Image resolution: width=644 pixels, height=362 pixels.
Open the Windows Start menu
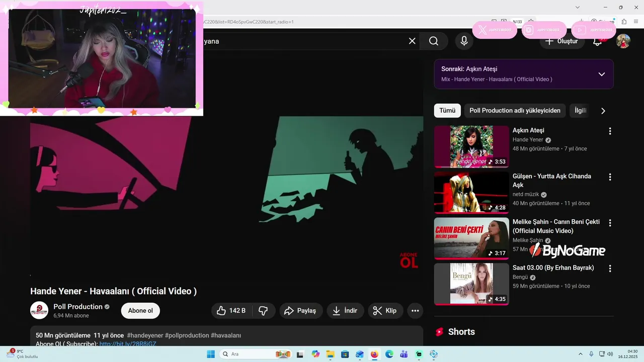point(211,354)
